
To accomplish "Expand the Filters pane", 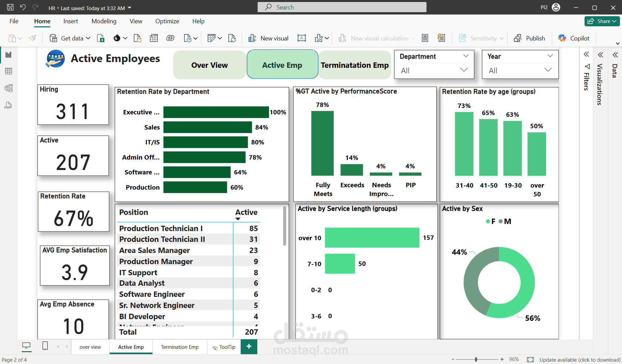I will (x=587, y=55).
